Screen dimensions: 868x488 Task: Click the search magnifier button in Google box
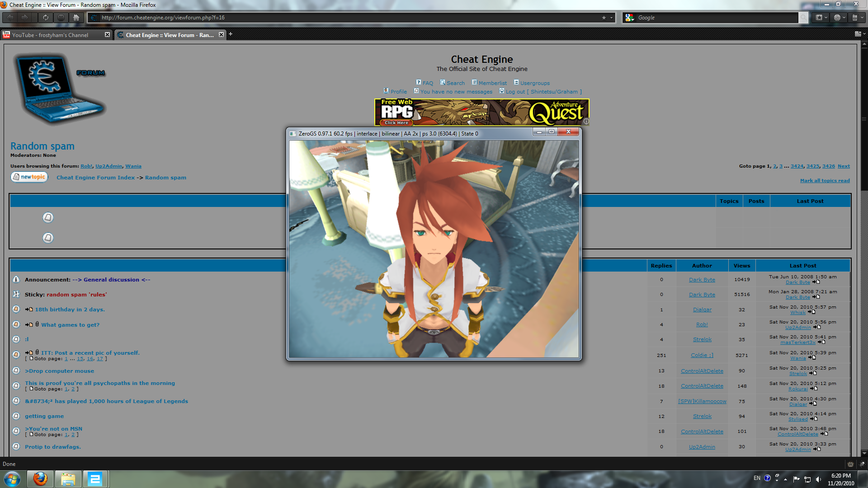(x=803, y=18)
